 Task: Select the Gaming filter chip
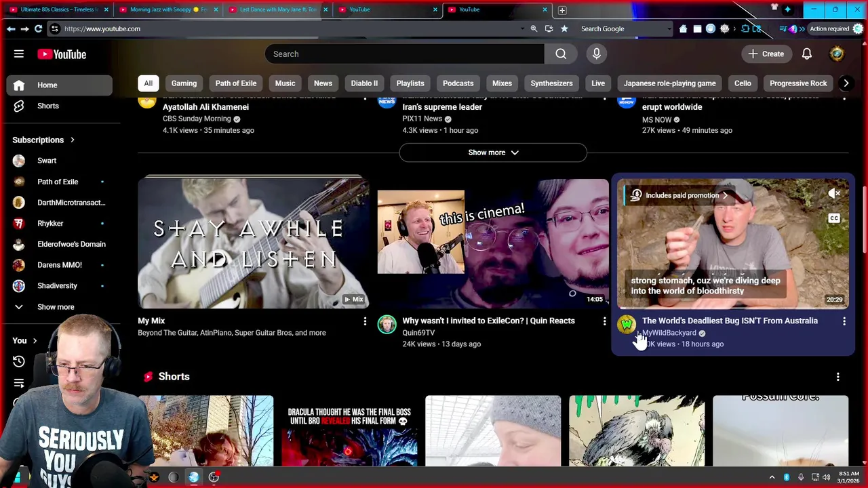(x=184, y=83)
